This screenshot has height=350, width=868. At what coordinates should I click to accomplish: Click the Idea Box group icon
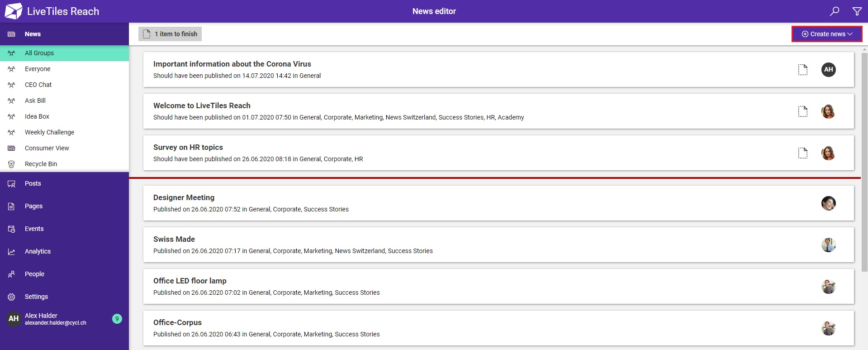11,116
